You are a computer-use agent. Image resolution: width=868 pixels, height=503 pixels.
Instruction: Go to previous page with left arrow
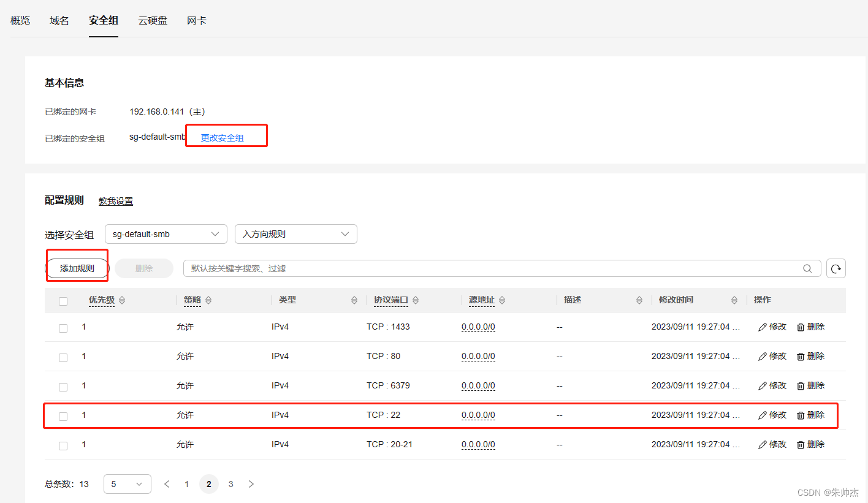tap(167, 484)
